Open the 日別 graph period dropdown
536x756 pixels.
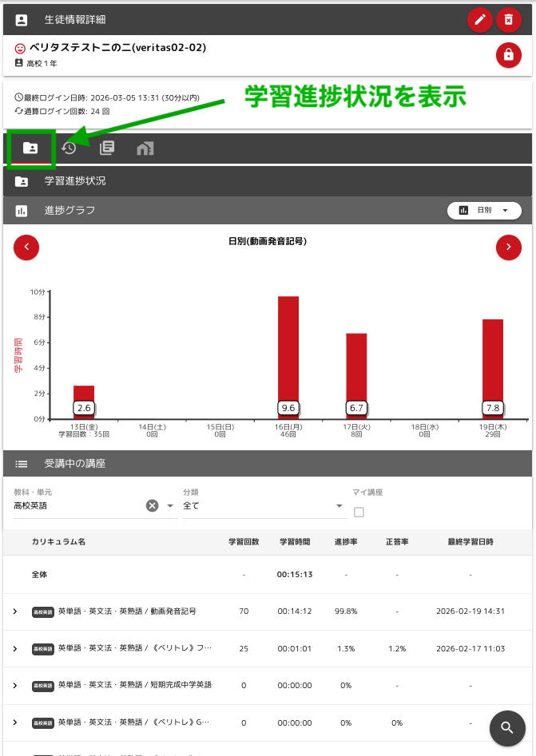484,210
